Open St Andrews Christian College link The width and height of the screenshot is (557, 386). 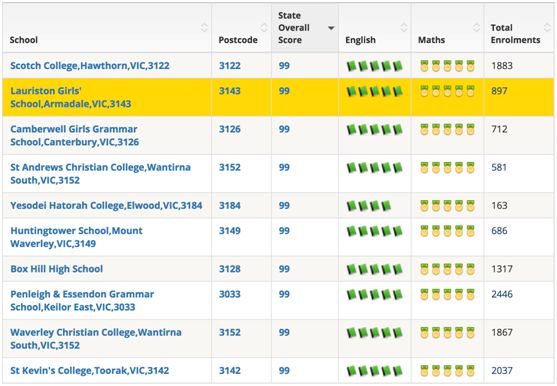pyautogui.click(x=101, y=174)
